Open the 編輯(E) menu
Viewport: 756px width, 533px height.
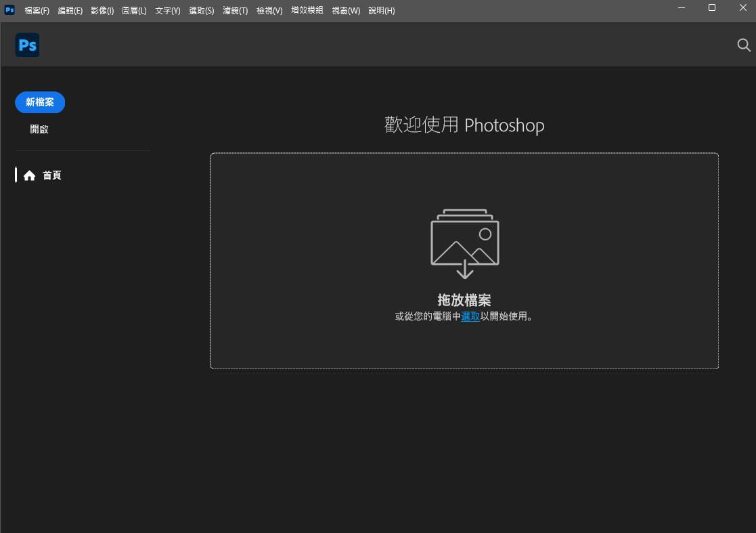point(70,11)
